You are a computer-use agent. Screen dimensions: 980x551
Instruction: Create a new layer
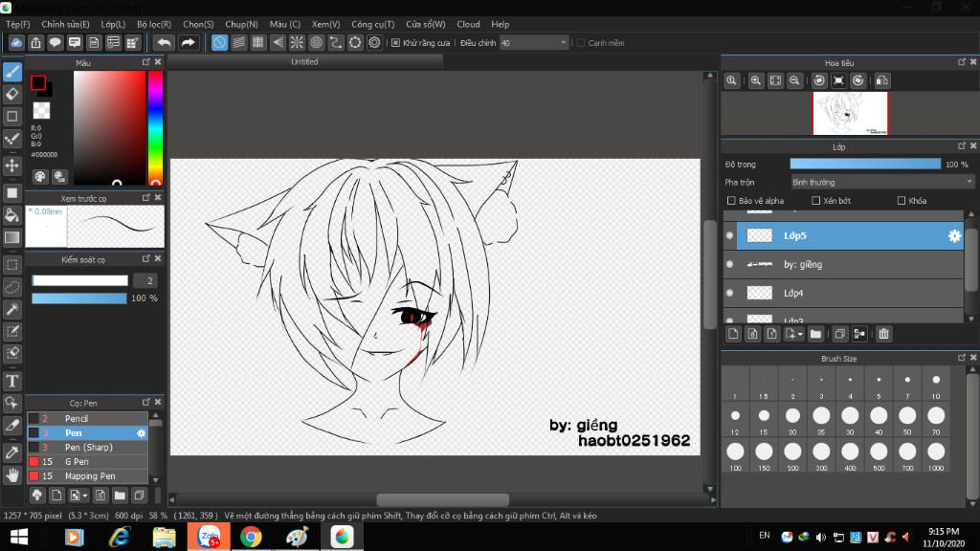point(733,334)
